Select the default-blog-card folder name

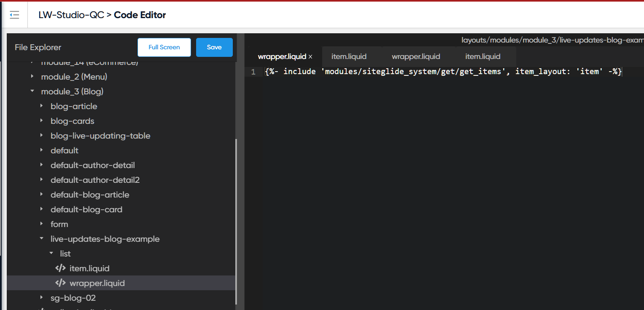click(x=86, y=209)
